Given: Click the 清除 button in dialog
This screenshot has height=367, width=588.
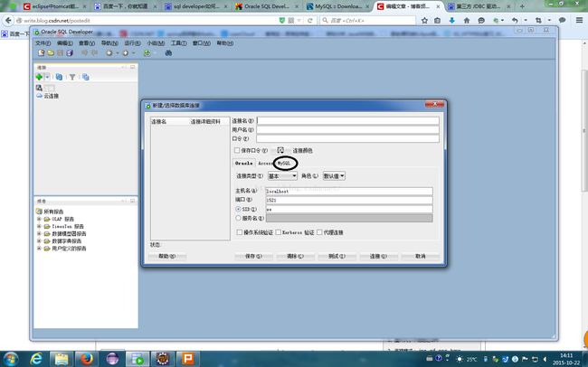Looking at the screenshot, I should [x=295, y=257].
